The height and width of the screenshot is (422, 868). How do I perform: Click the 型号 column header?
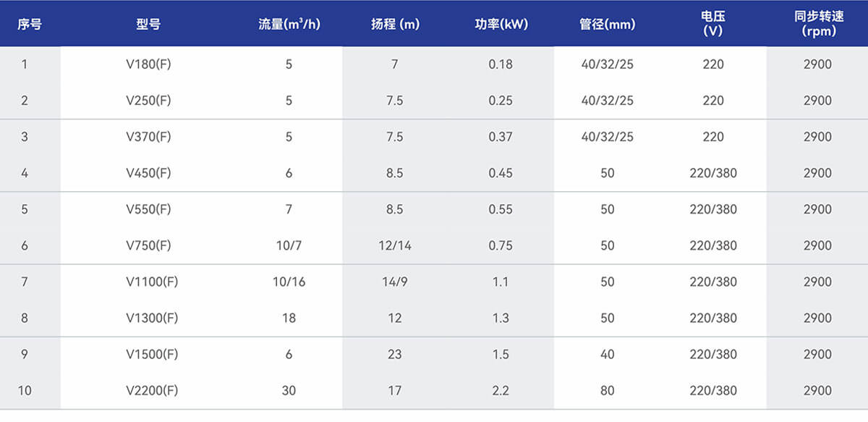pos(148,24)
